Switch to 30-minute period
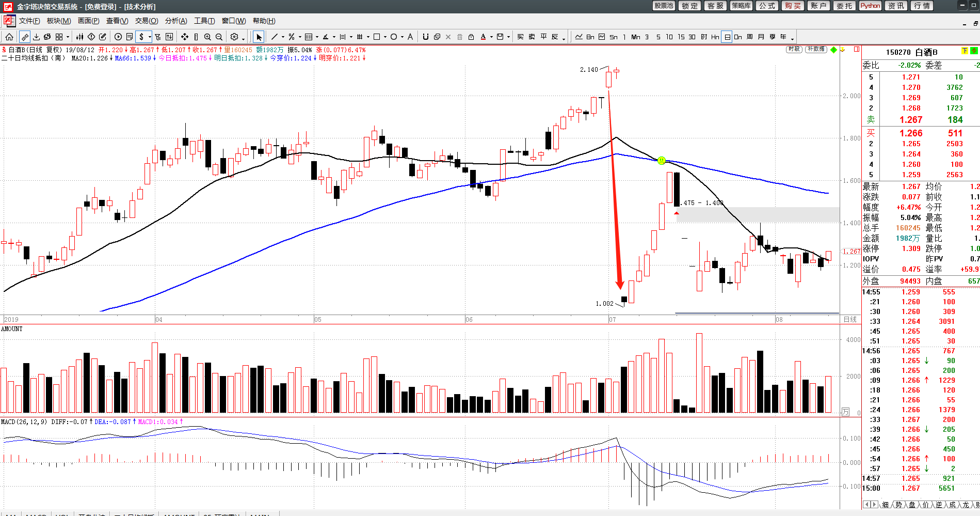The height and width of the screenshot is (516, 980). [x=692, y=37]
